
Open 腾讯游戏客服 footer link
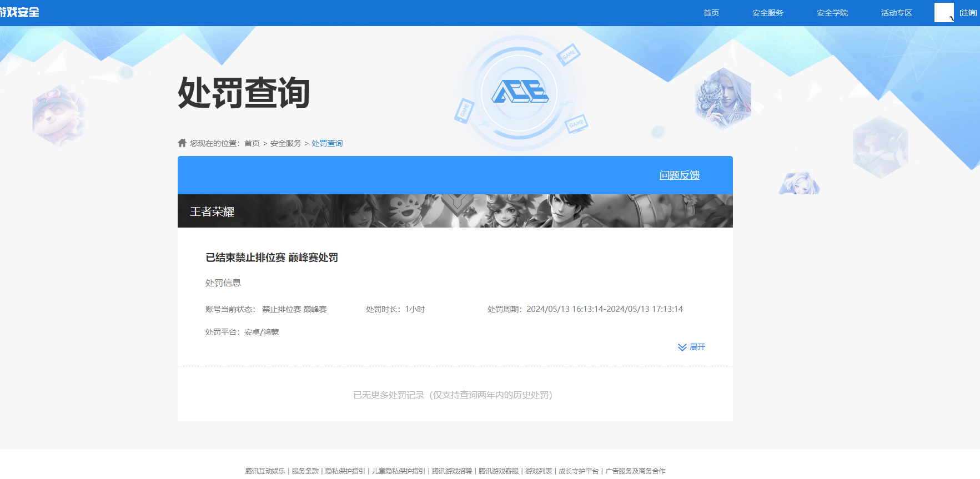coord(499,471)
